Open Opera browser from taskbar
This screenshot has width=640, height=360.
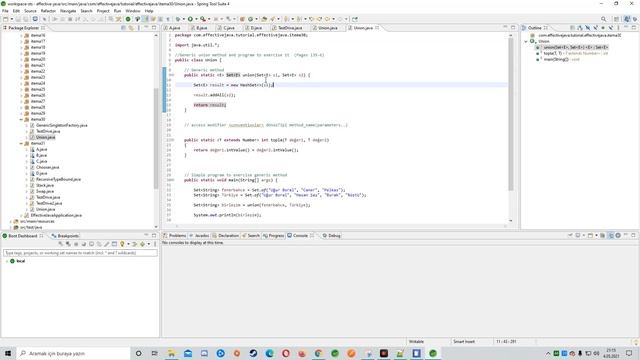(x=286, y=353)
